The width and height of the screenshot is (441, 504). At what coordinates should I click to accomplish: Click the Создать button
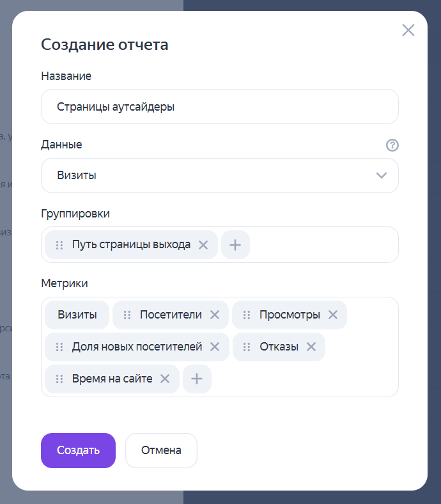pos(78,450)
